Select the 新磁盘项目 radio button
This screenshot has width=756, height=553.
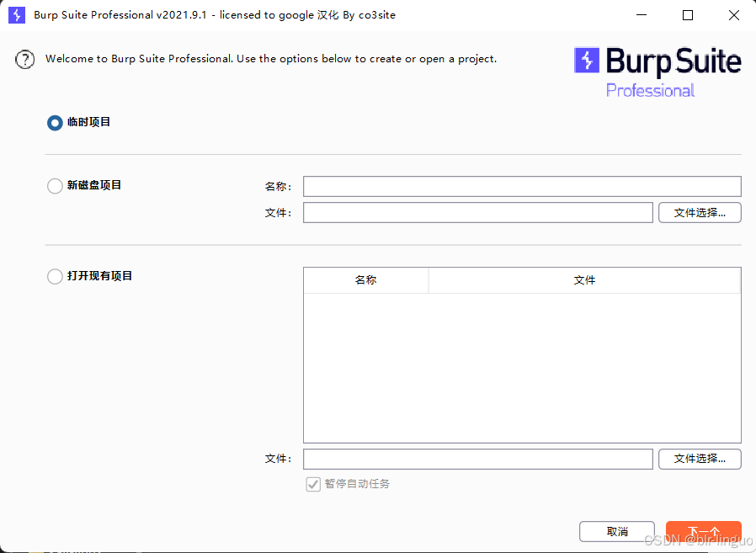(x=55, y=186)
